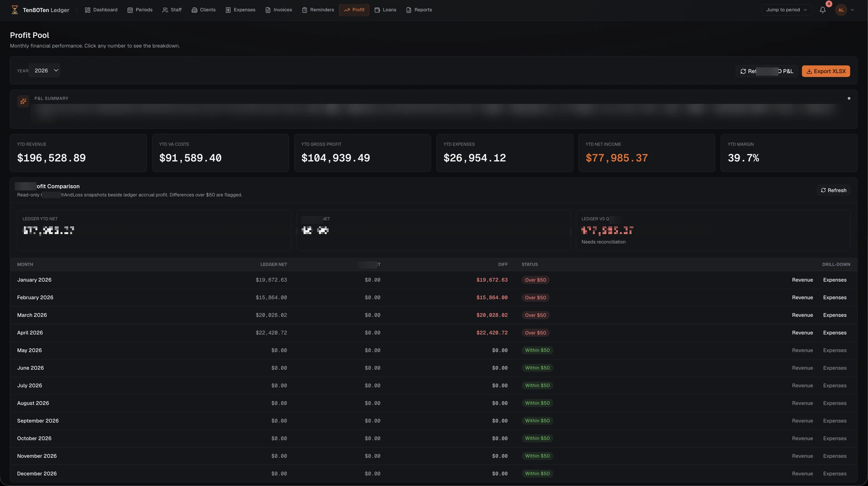Click the Reports file icon
868x486 pixels.
point(409,10)
